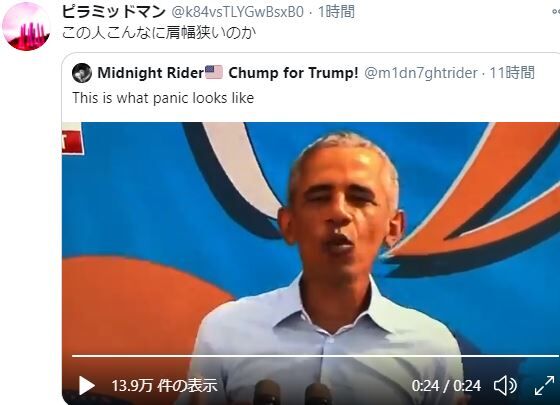The width and height of the screenshot is (560, 405).
Task: Click the この人こんなに肩幅狭いのか tweet text
Action: (x=159, y=33)
